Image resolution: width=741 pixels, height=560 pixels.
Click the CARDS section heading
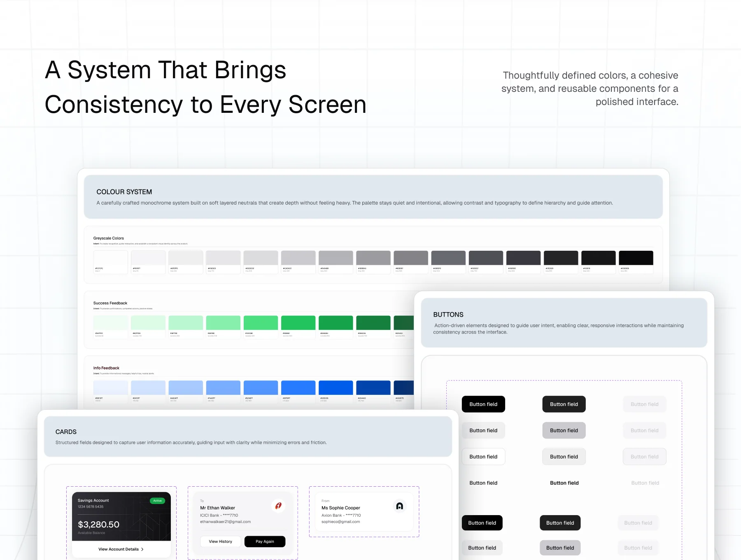pyautogui.click(x=66, y=432)
